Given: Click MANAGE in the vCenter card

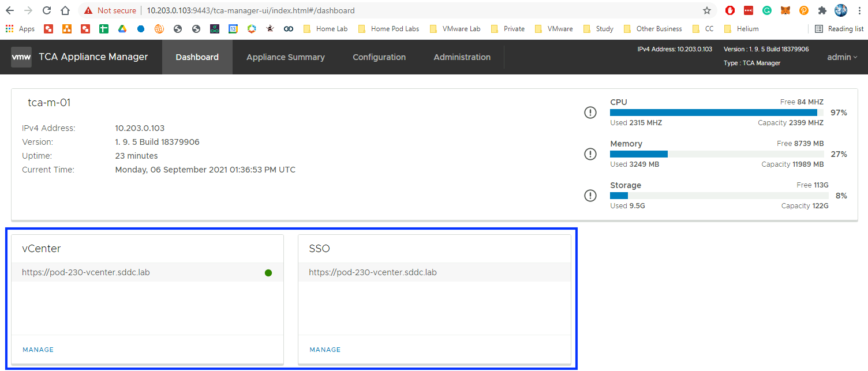Looking at the screenshot, I should (38, 350).
